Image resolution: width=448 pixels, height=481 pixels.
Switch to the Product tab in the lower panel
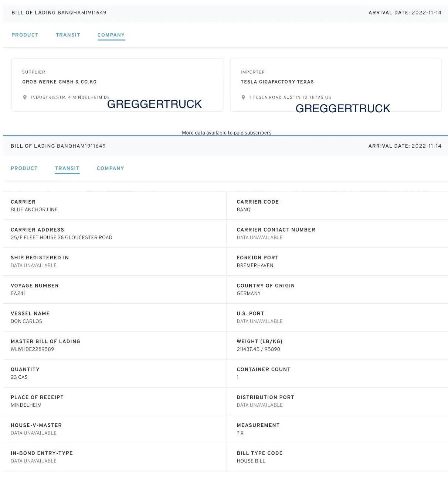(24, 168)
